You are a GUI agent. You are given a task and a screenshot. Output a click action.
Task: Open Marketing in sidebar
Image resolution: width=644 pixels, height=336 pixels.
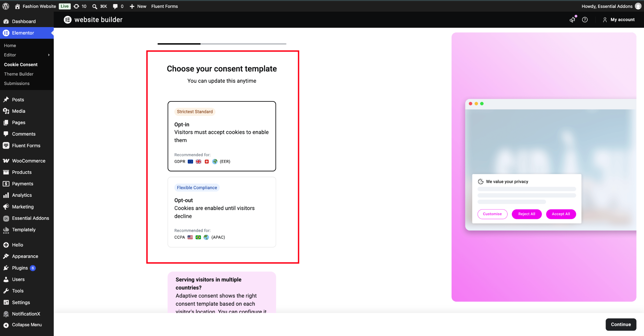27,207
